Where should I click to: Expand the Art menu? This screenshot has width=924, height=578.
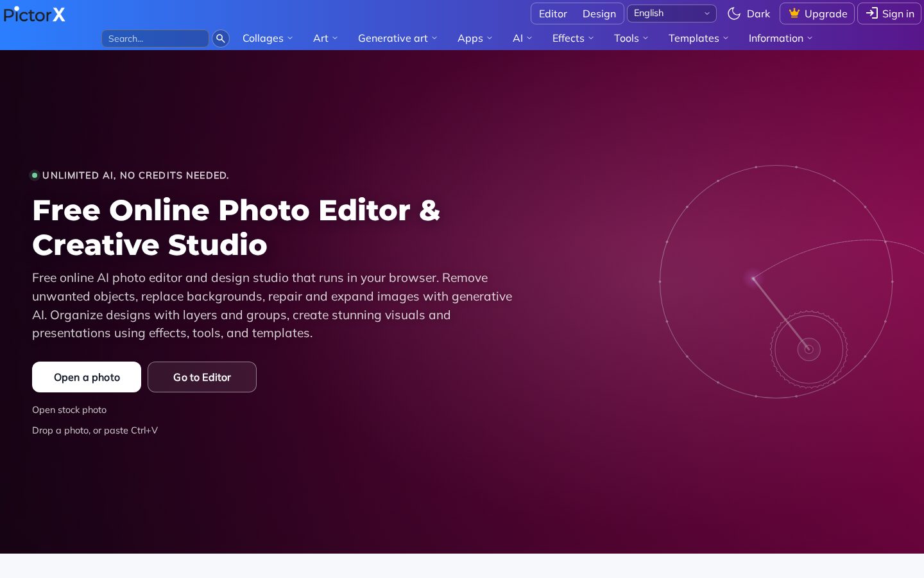(325, 39)
